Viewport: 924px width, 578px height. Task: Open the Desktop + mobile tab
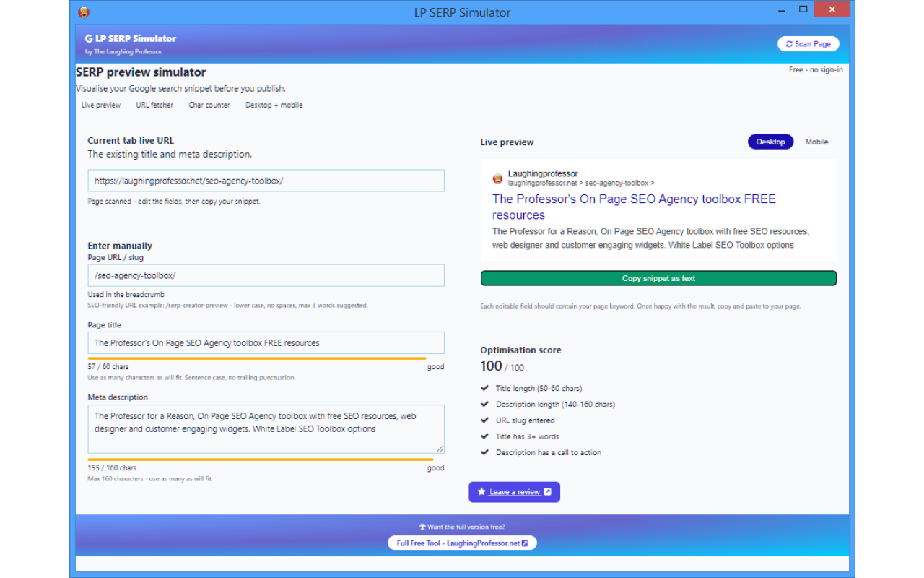[274, 105]
